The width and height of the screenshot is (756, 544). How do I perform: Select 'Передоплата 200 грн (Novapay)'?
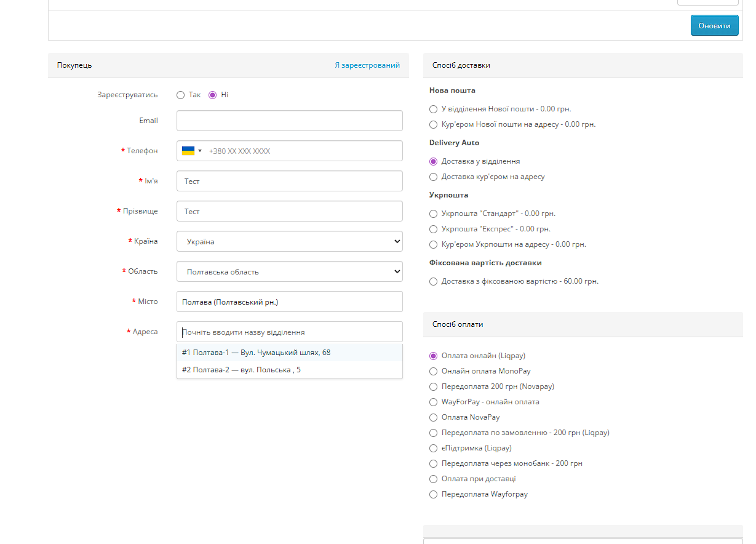coord(434,386)
